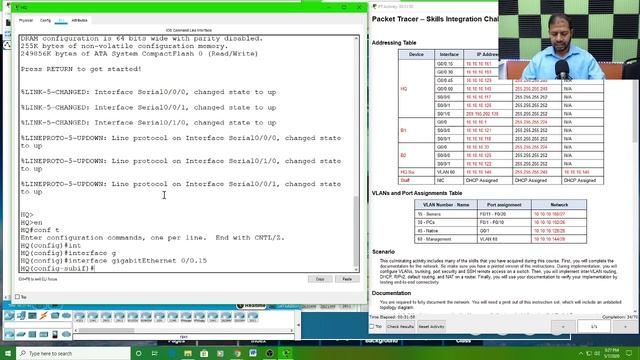
Task: Click the Reset Activity button
Action: (431, 327)
